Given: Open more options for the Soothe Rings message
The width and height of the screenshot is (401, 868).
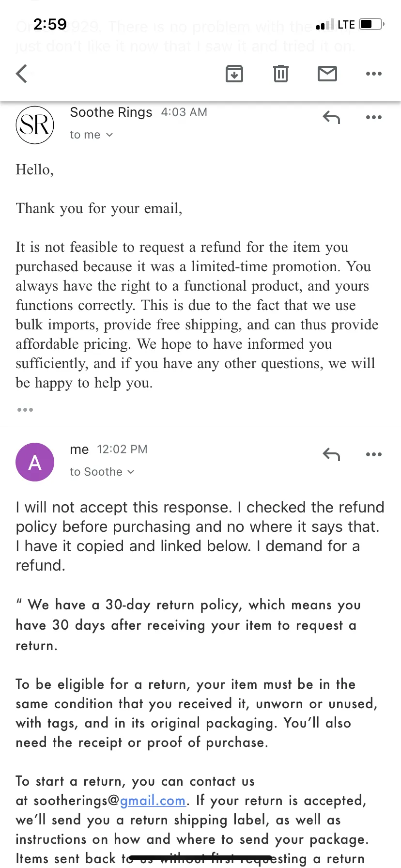Looking at the screenshot, I should (x=374, y=117).
